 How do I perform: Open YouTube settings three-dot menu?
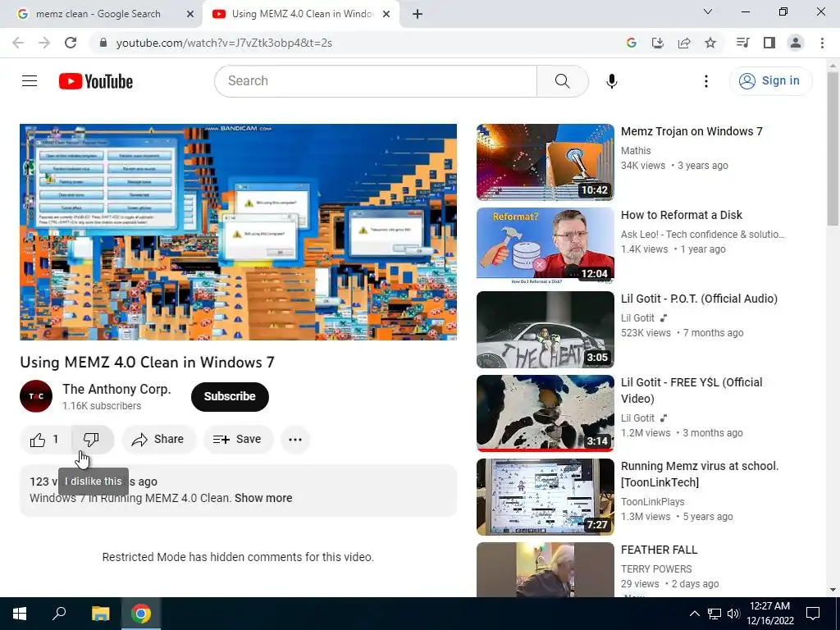[x=706, y=81]
